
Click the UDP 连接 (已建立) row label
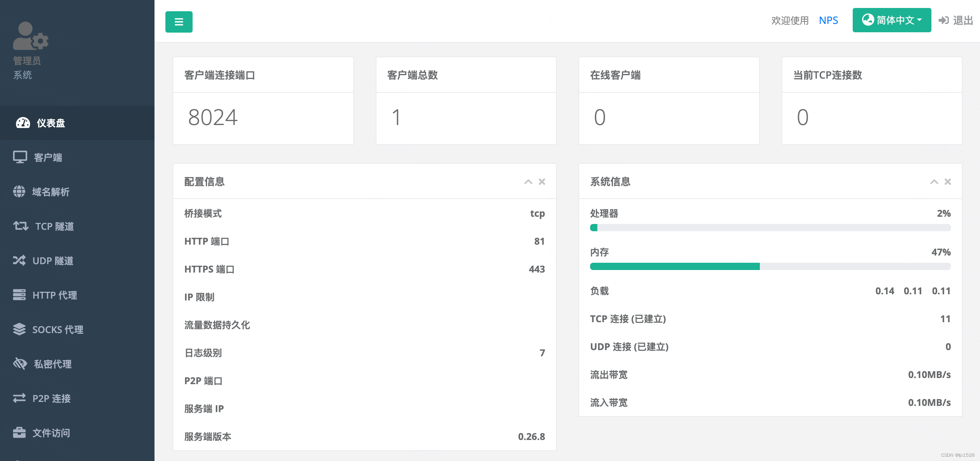[x=629, y=346]
